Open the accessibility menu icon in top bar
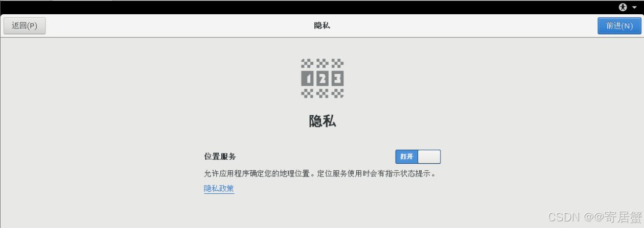Image resolution: width=644 pixels, height=228 pixels. [623, 7]
